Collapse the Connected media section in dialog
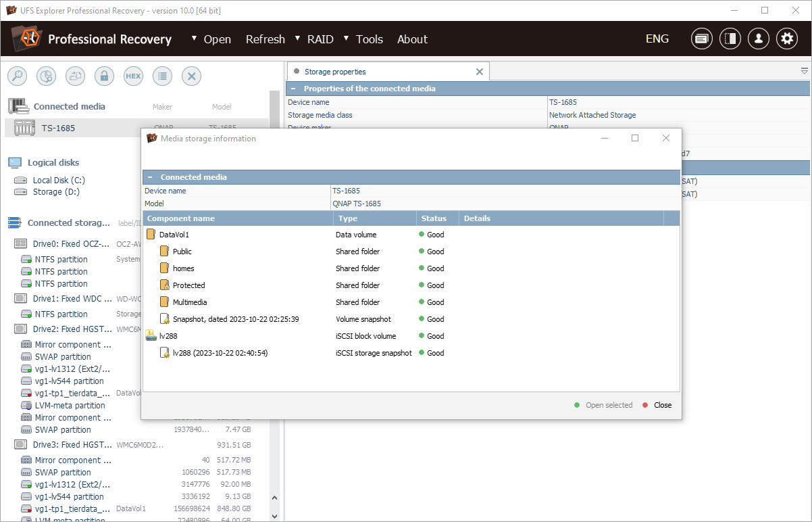Screen dimensions: 812x522 150,177
